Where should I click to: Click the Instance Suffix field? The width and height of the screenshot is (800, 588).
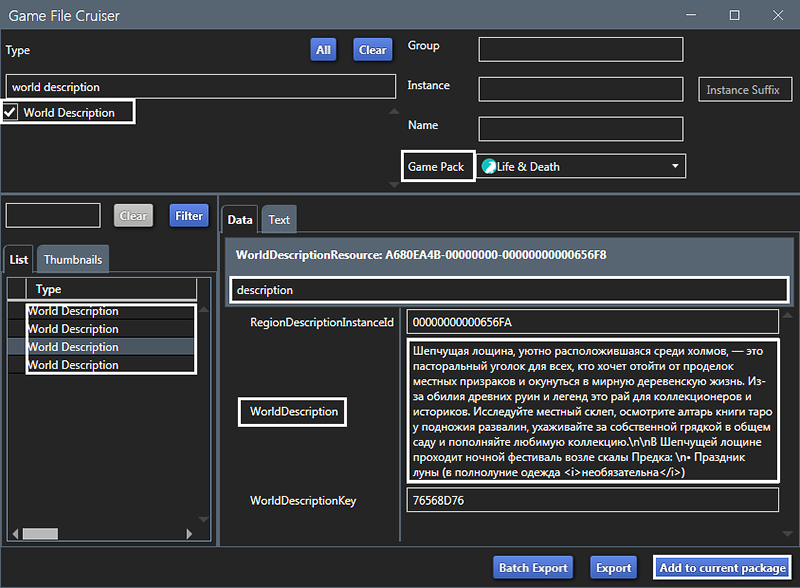pyautogui.click(x=743, y=90)
